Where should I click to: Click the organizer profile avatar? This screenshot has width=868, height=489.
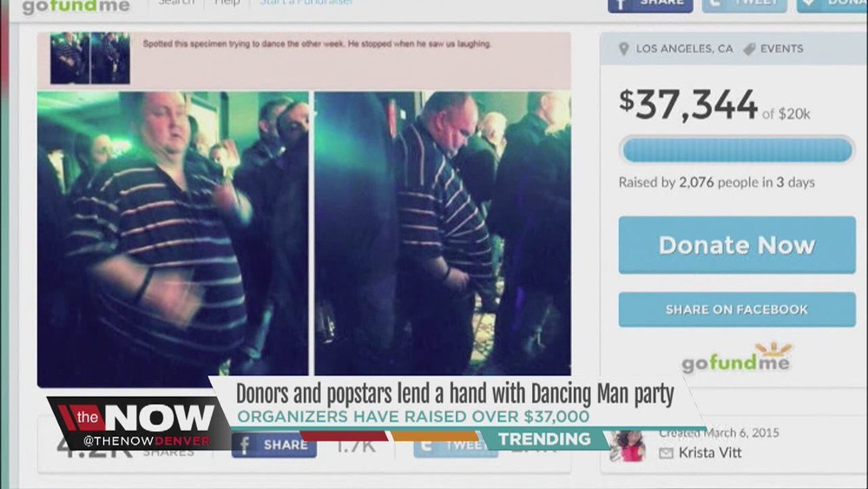(628, 446)
